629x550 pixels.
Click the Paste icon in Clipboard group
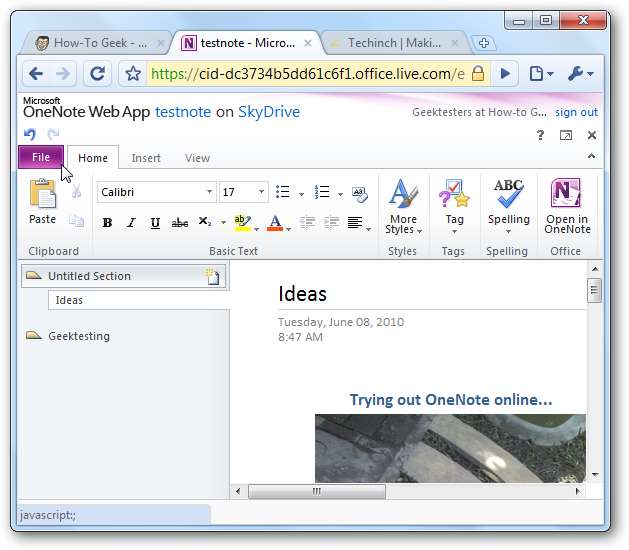[42, 195]
